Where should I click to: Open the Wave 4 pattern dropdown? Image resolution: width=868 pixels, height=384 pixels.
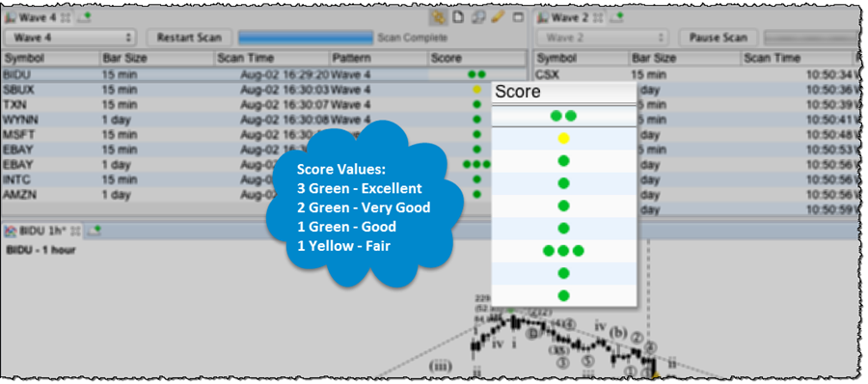70,38
